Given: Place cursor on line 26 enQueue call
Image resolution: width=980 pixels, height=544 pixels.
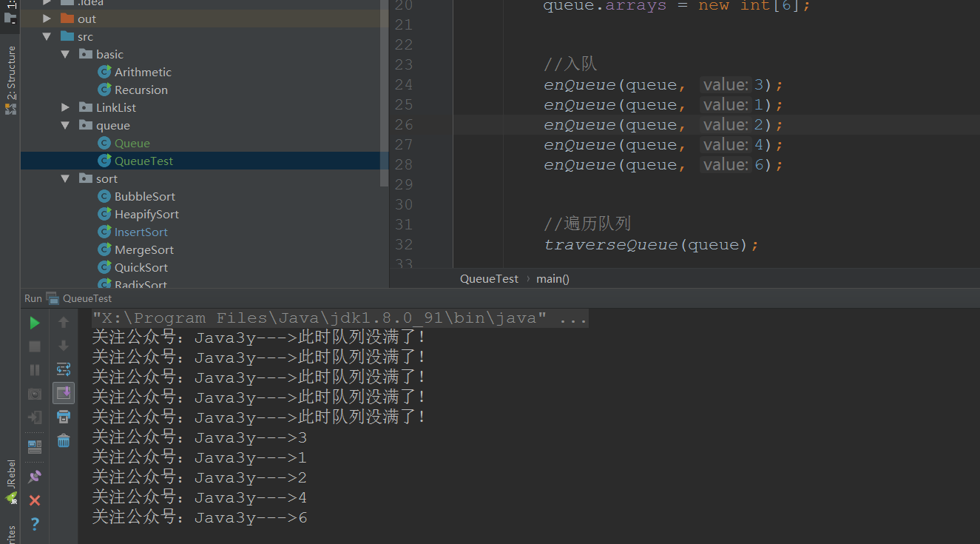Looking at the screenshot, I should (x=663, y=124).
